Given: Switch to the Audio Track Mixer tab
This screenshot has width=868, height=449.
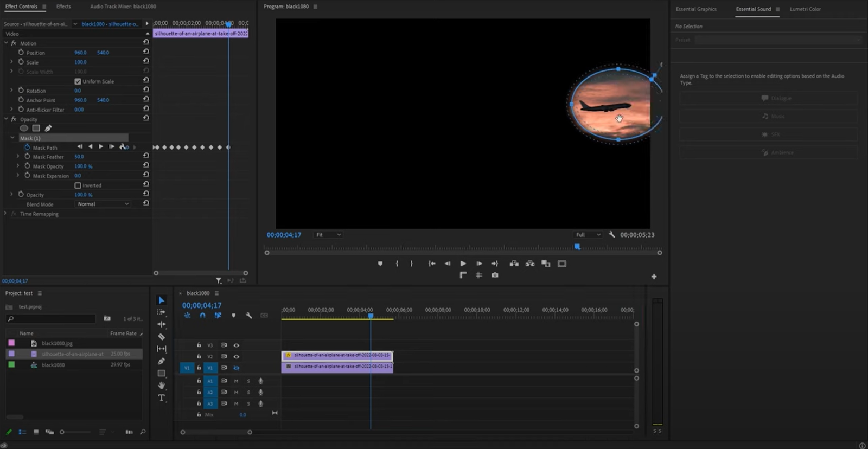Looking at the screenshot, I should [123, 7].
